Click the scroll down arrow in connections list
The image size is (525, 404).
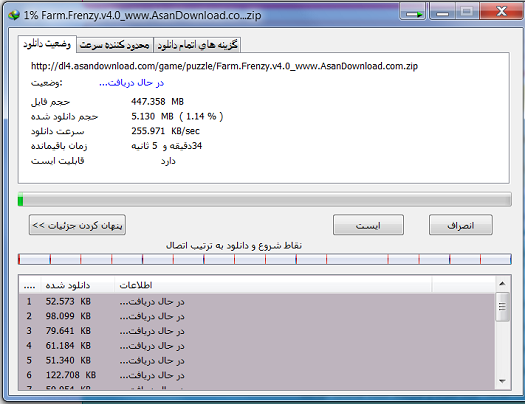pyautogui.click(x=502, y=381)
